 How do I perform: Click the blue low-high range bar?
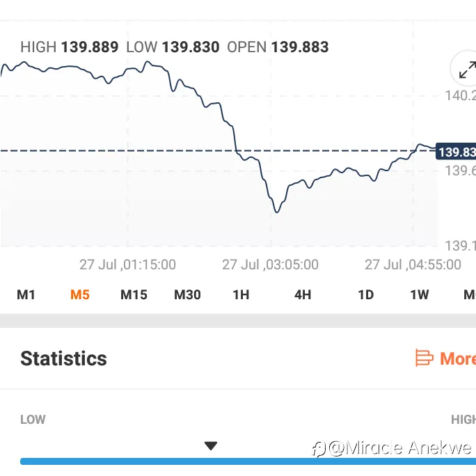[x=248, y=461]
